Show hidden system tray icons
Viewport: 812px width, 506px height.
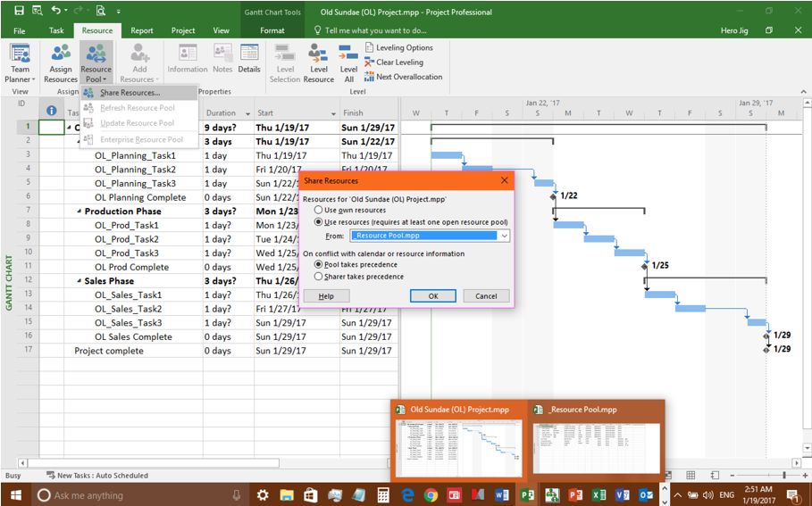677,495
